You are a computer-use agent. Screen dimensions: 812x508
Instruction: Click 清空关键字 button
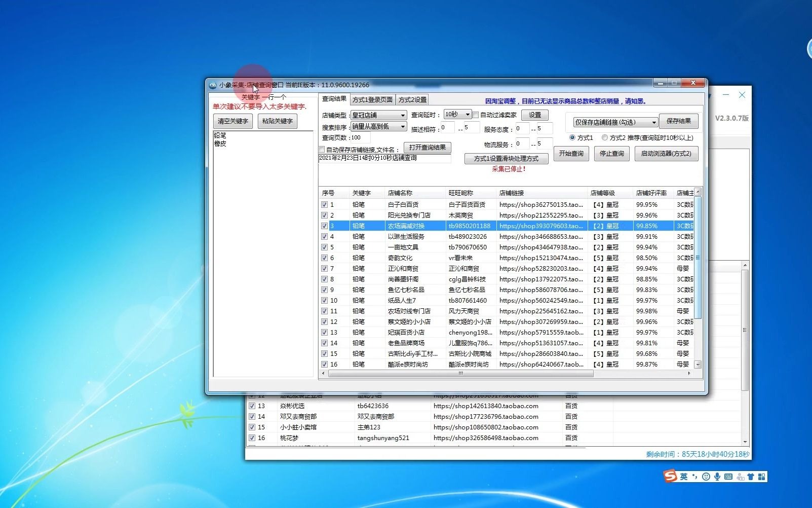233,121
